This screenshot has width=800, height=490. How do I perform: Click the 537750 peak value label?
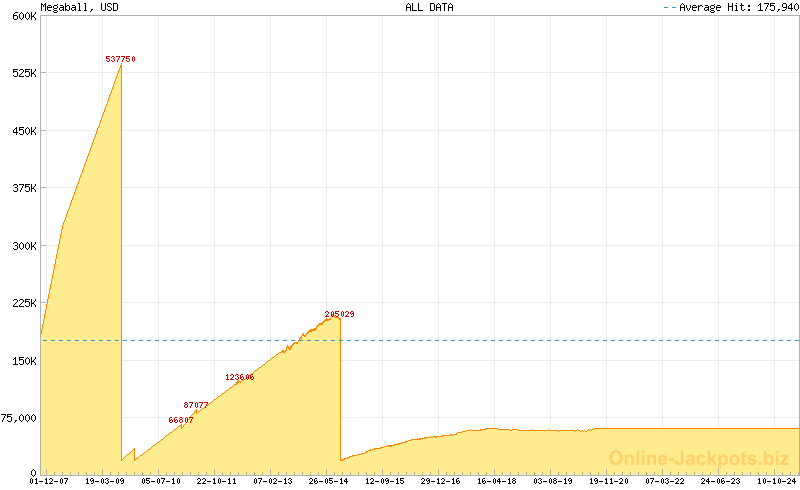tap(120, 59)
